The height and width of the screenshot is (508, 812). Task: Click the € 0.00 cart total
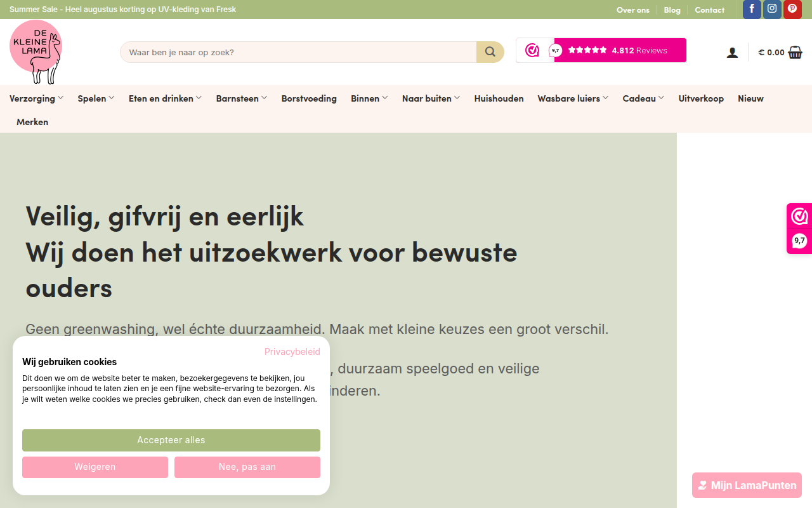771,53
